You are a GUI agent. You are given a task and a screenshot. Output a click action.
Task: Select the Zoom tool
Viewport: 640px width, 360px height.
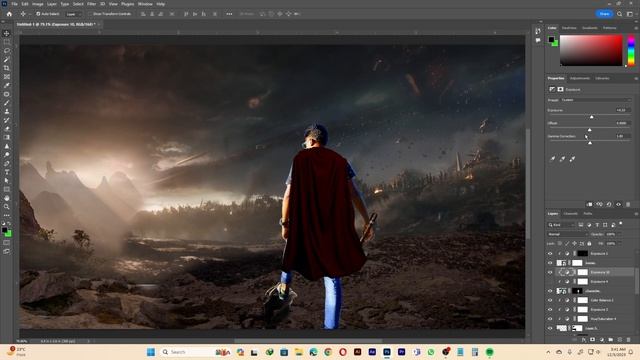(7, 207)
